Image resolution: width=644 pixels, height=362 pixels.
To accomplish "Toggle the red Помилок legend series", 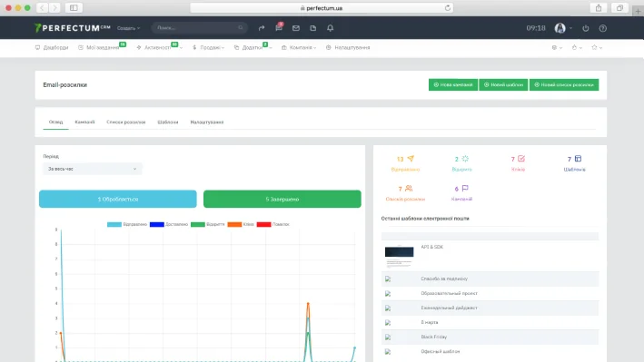I will coord(272,224).
